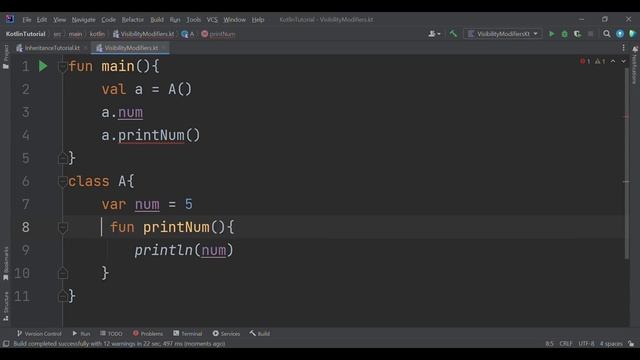
Task: Click the grey Stop square in toolbar
Action: (590, 34)
